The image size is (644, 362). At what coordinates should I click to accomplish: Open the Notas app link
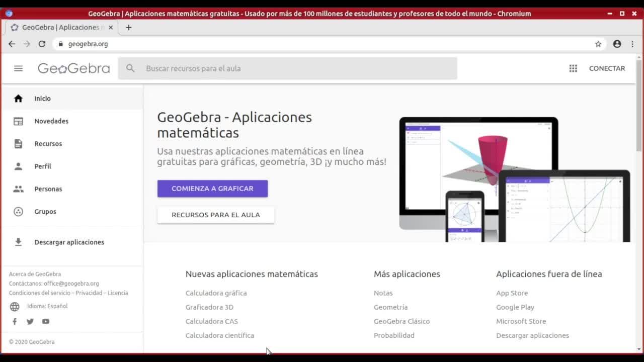click(383, 293)
